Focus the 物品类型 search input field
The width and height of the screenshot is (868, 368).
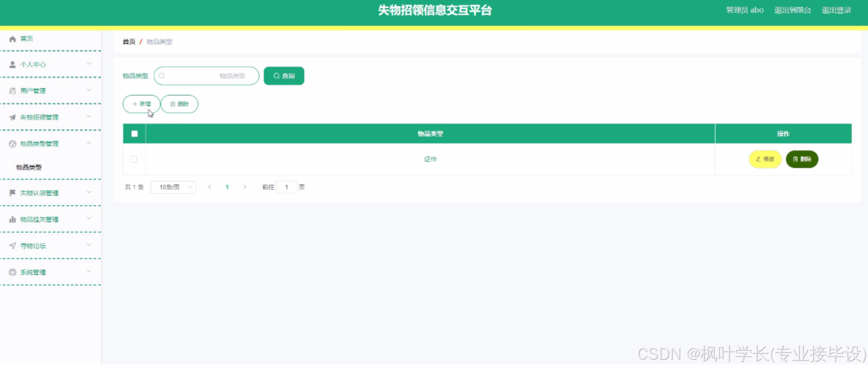206,76
